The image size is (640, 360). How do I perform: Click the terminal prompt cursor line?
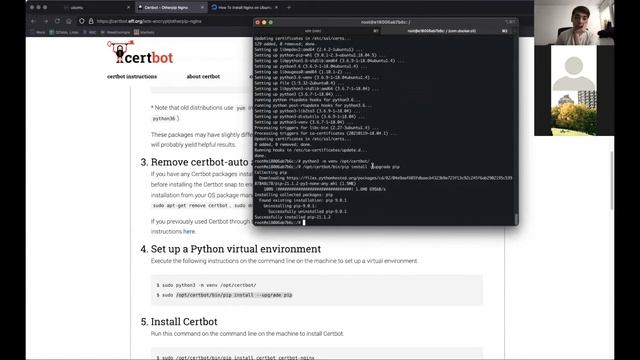(x=280, y=222)
